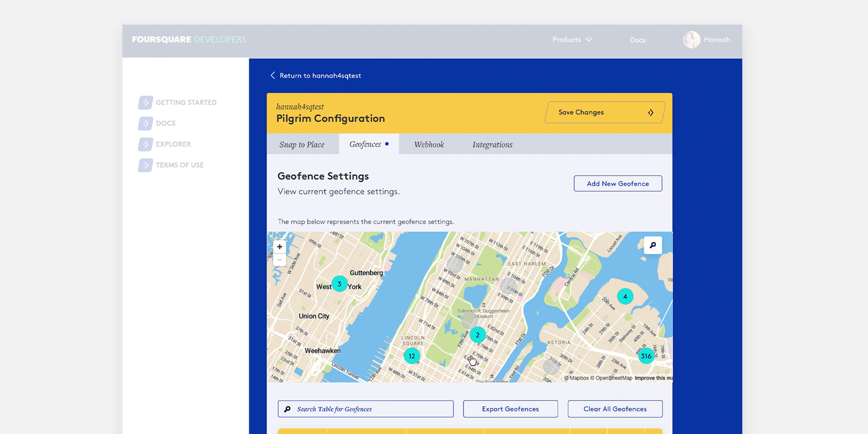
Task: Select the map cluster marker labeled 12
Action: click(x=412, y=356)
